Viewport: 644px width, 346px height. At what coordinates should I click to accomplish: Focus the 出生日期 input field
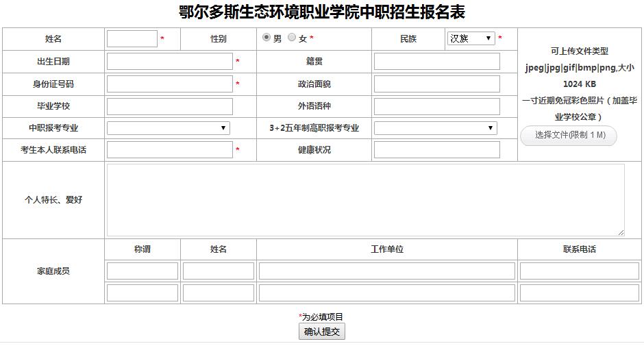click(x=170, y=61)
